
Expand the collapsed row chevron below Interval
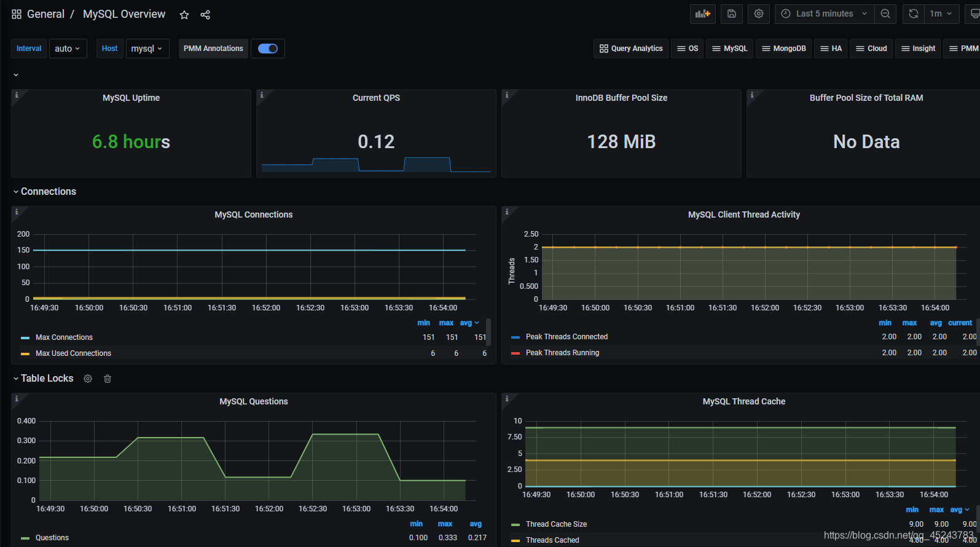pyautogui.click(x=16, y=75)
